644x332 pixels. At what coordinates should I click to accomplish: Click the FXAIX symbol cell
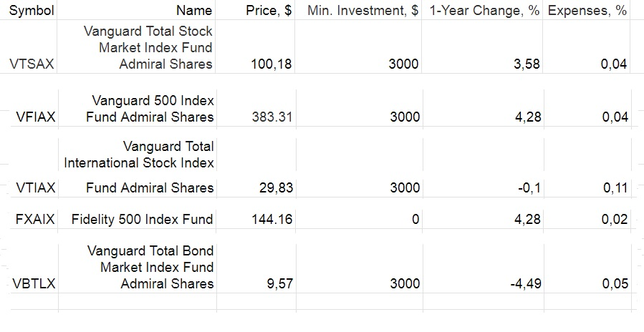35,220
